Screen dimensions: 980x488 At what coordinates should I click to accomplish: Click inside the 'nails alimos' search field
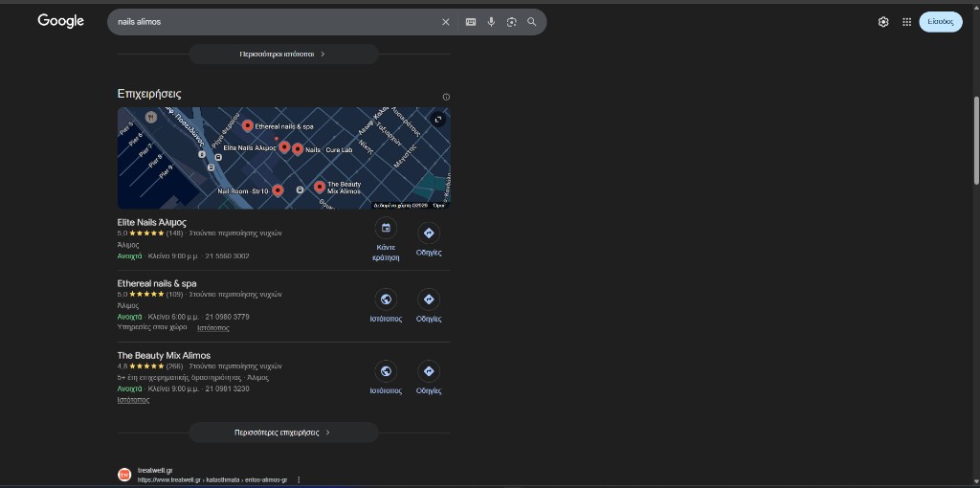click(x=275, y=22)
